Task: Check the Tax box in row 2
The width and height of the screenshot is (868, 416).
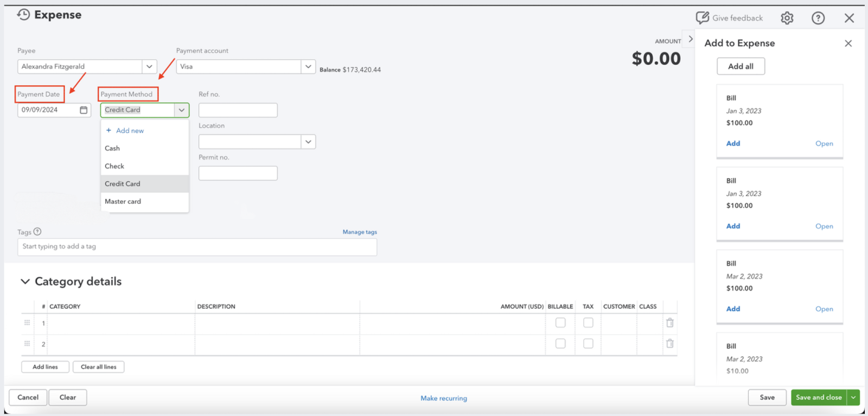Action: (588, 343)
